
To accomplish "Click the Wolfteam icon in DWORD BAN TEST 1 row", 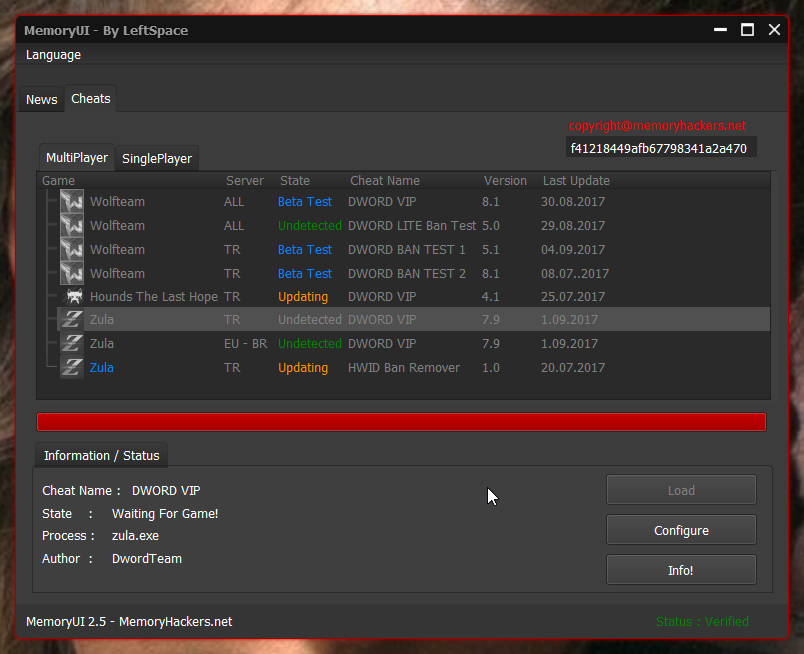I will [72, 249].
